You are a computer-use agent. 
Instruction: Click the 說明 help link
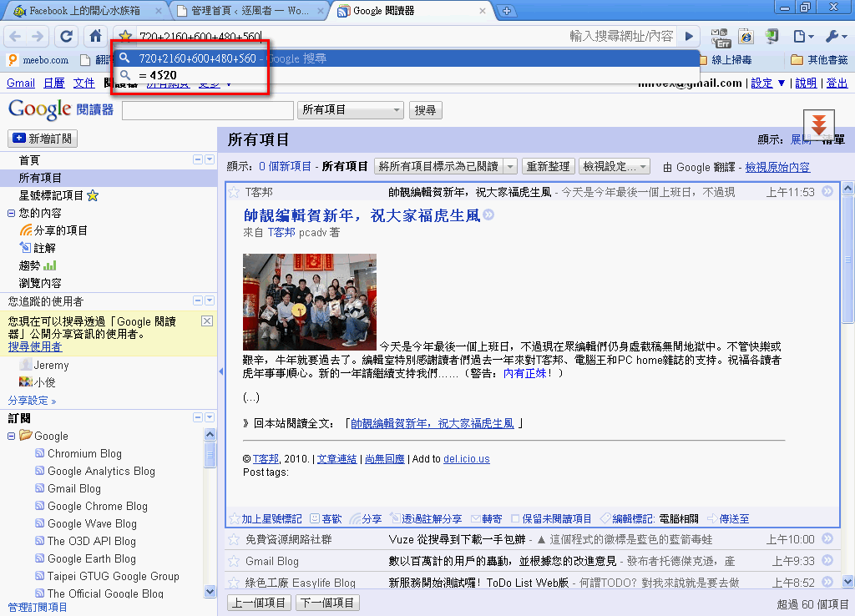tap(806, 83)
